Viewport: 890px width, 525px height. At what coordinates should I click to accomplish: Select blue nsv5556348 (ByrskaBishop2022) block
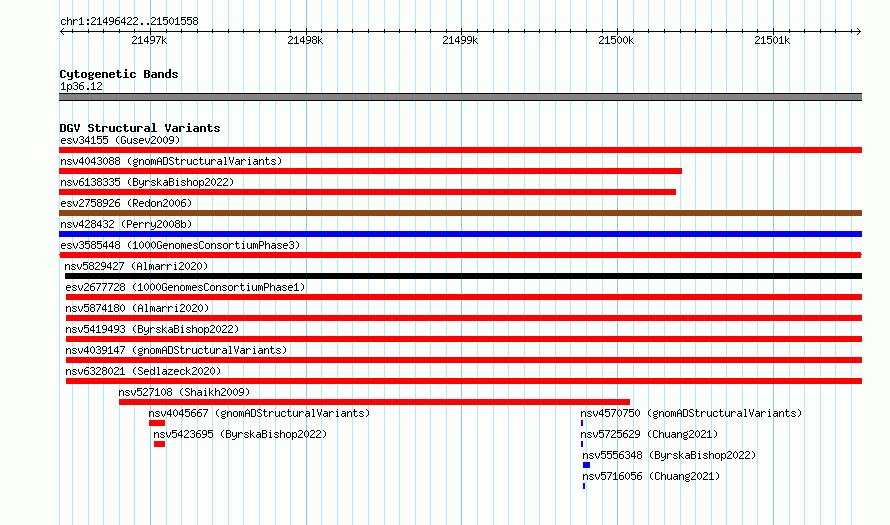tap(586, 465)
